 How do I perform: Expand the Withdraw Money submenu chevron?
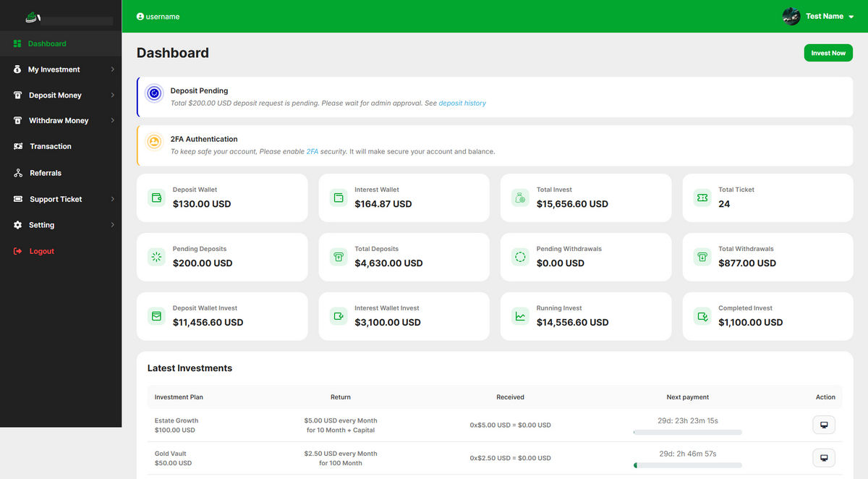coord(113,120)
